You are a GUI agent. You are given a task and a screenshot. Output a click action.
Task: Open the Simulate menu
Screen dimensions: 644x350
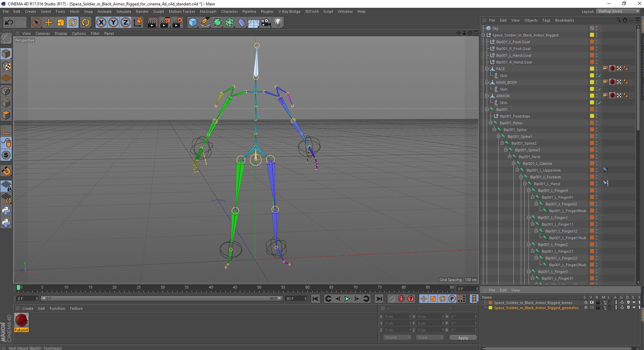click(124, 11)
